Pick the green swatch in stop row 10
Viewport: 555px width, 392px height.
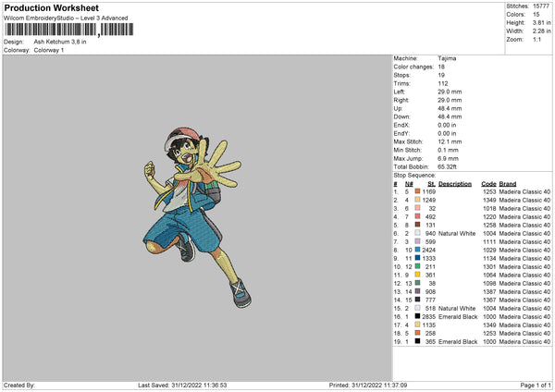(418, 266)
